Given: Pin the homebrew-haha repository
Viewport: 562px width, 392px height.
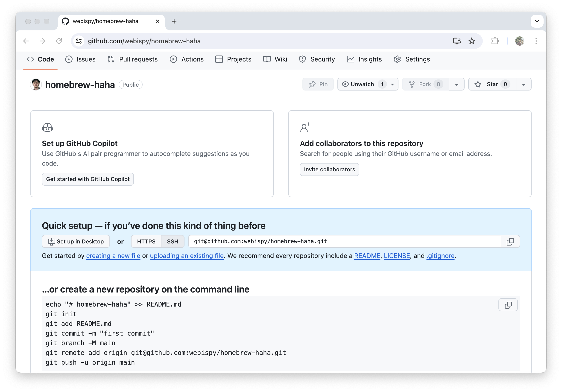Looking at the screenshot, I should [x=318, y=84].
